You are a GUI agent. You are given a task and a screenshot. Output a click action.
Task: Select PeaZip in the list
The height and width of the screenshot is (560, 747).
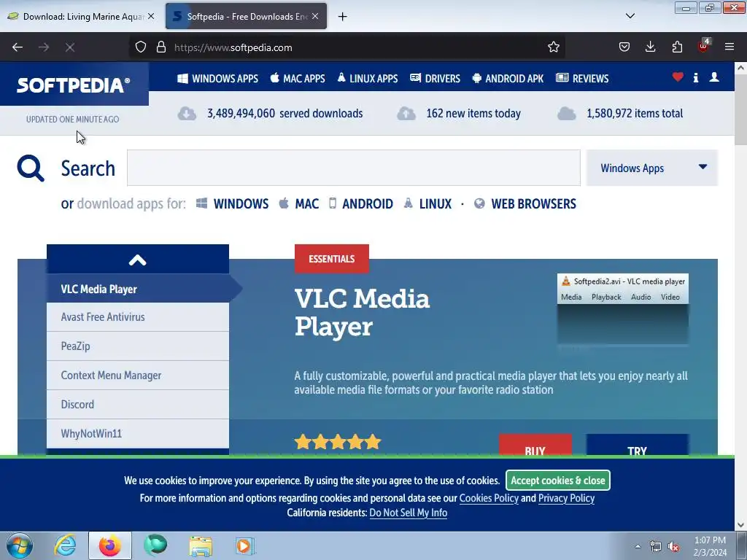pos(138,346)
